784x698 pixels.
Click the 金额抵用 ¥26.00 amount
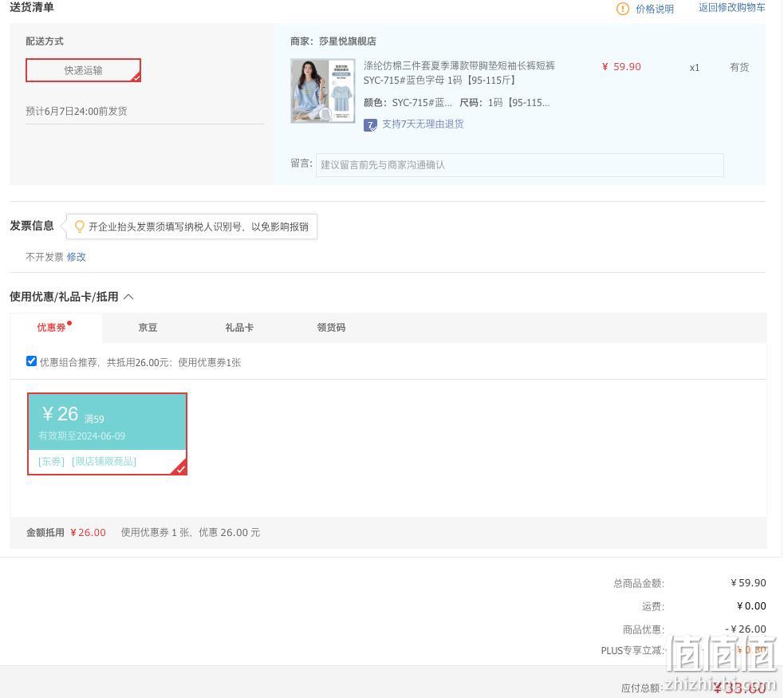88,533
